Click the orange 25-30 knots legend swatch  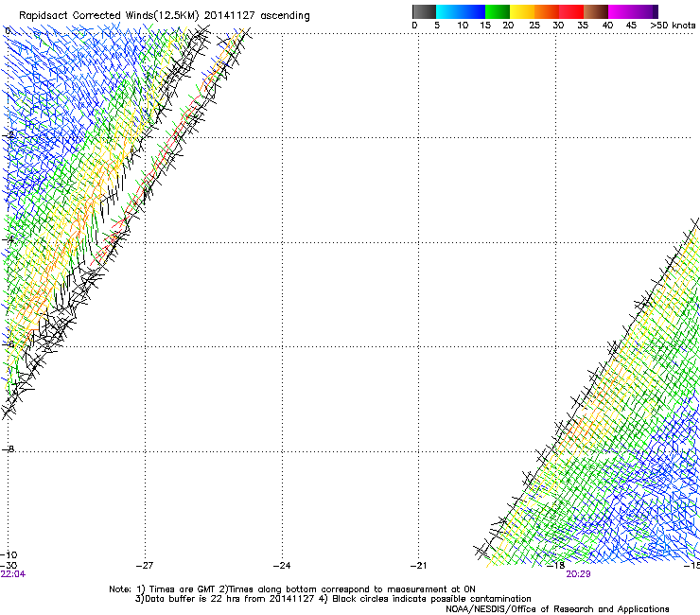547,11
